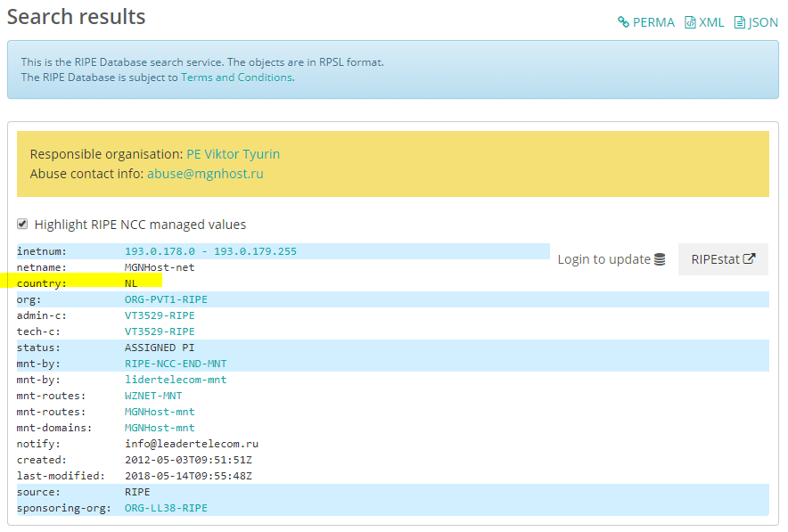This screenshot has width=788, height=532.
Task: Open responsible organisation PE Viktor Tyurin
Action: [234, 154]
